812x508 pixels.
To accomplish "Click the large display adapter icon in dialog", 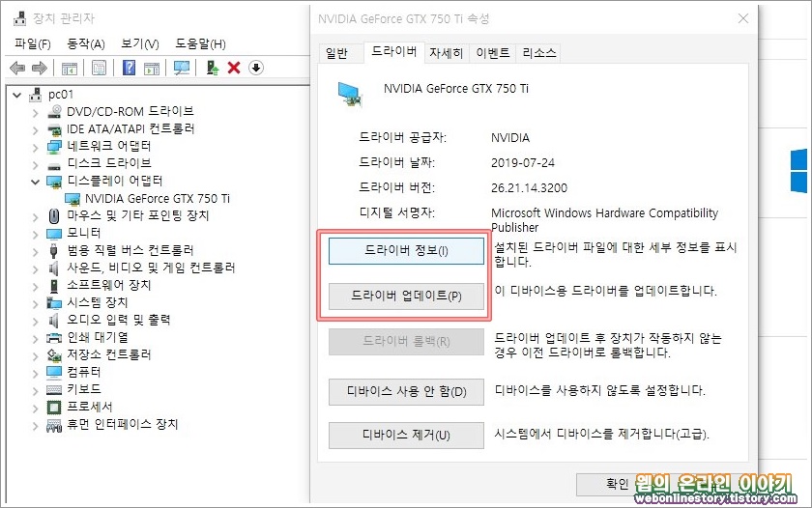I will 350,94.
